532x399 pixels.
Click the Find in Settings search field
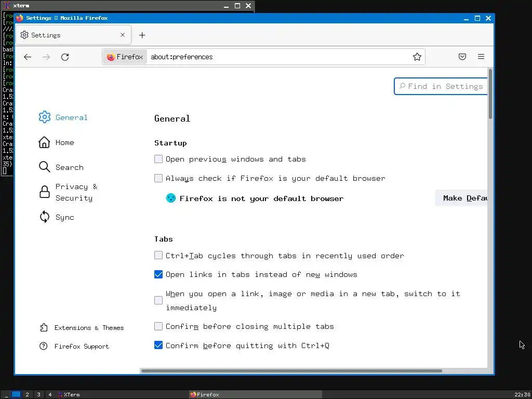click(x=441, y=86)
